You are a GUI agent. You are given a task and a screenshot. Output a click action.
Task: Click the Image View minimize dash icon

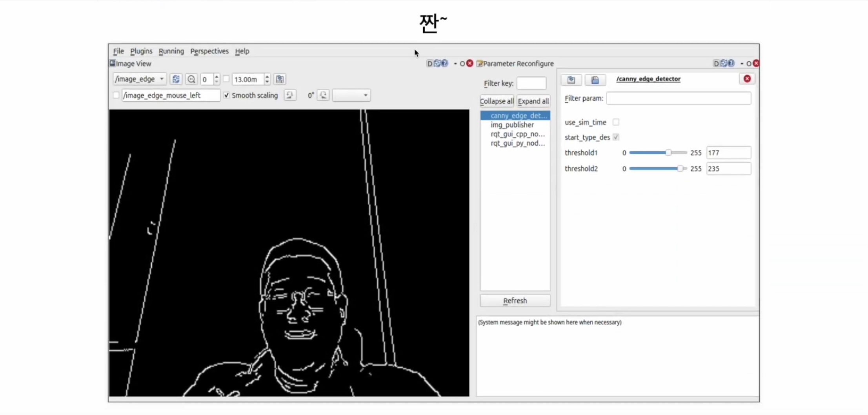[455, 64]
